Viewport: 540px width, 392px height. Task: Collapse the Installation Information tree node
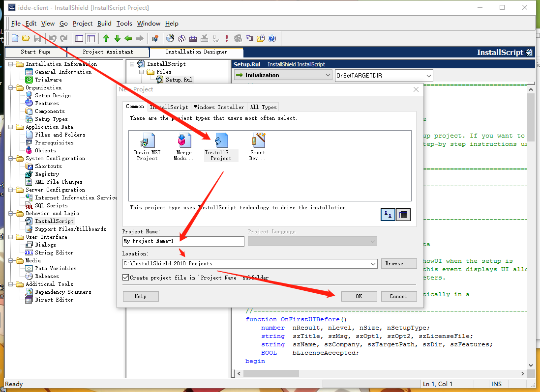point(11,64)
